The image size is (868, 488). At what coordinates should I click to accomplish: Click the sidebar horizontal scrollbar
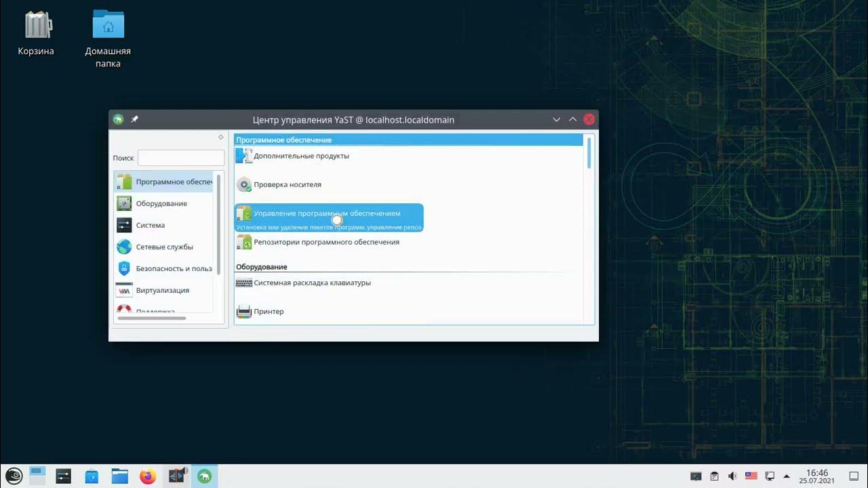[x=151, y=318]
